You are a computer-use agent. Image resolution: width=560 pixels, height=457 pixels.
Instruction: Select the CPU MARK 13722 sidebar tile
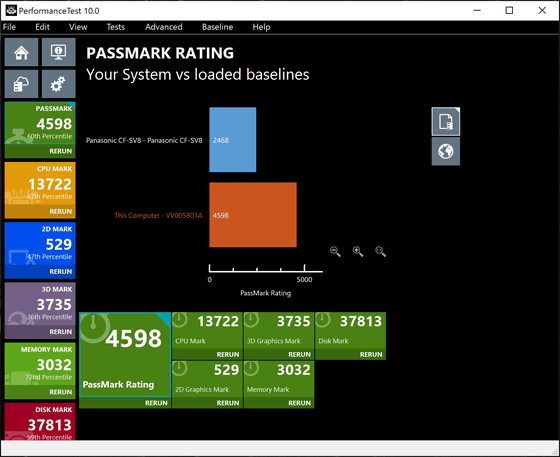pyautogui.click(x=40, y=184)
